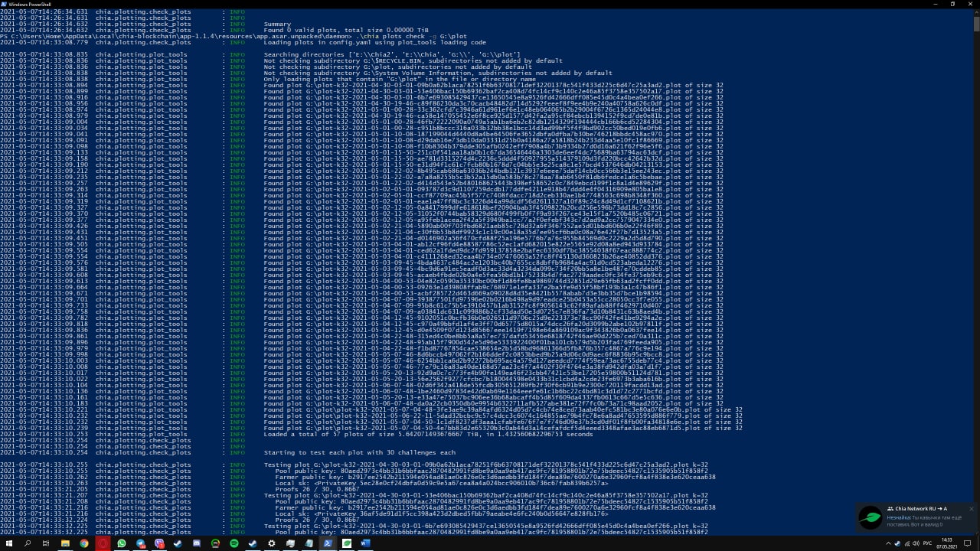Open Microsoft Word from taskbar
980x551 pixels.
(365, 543)
